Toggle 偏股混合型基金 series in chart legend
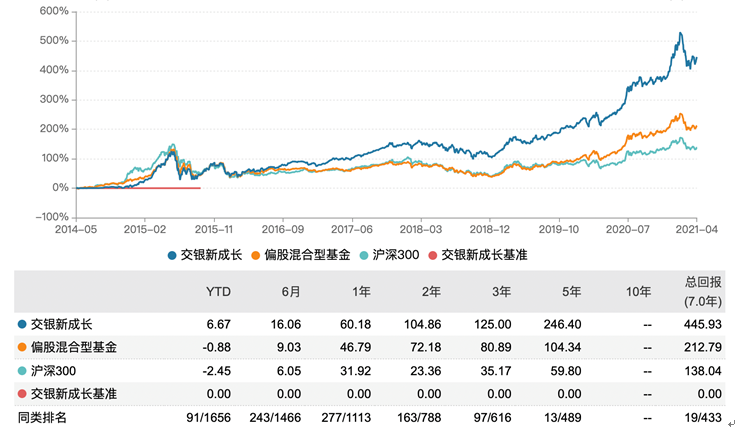 pyautogui.click(x=300, y=255)
